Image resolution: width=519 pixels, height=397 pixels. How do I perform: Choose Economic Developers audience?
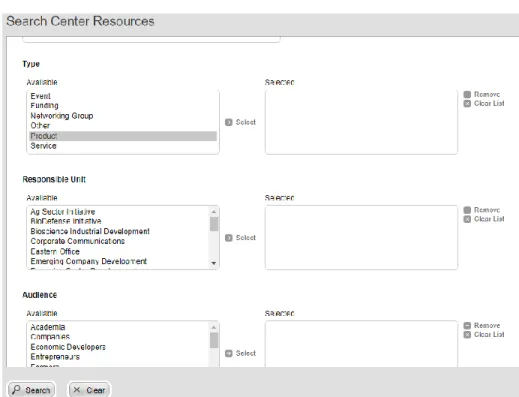(119, 347)
